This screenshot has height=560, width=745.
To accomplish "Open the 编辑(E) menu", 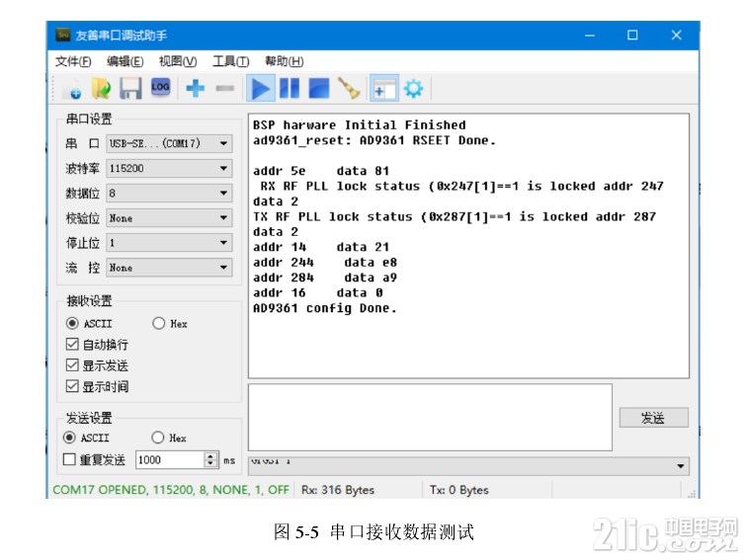I will click(x=124, y=61).
